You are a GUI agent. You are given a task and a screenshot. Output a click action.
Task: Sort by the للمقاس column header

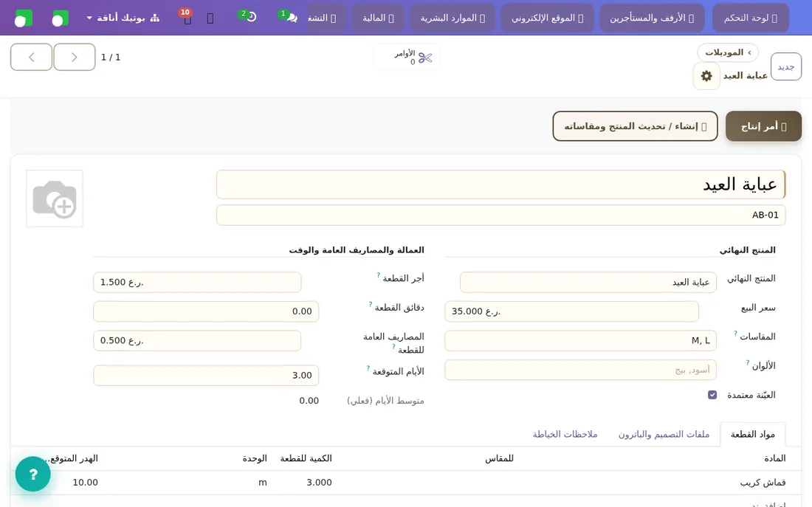tap(499, 458)
